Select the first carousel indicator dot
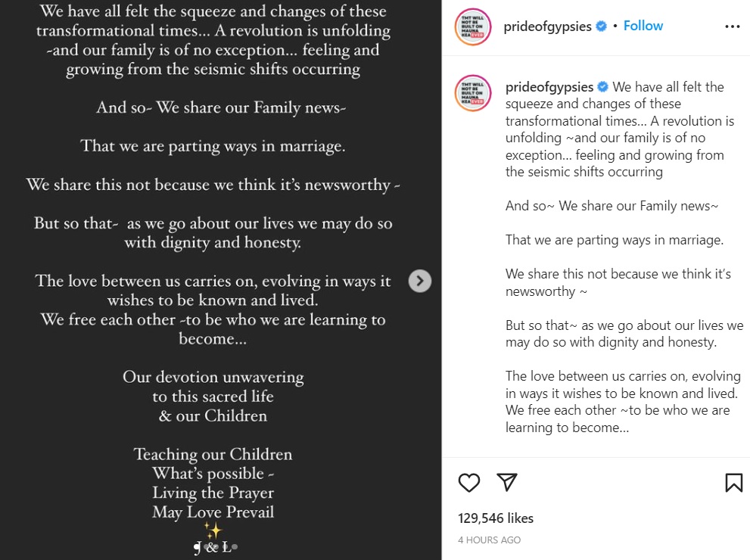This screenshot has width=750, height=560. click(x=197, y=546)
